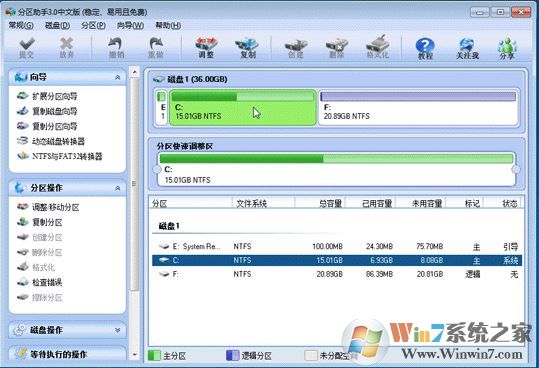The width and height of the screenshot is (539, 368).
Task: Select the small E partition block
Action: coord(162,107)
